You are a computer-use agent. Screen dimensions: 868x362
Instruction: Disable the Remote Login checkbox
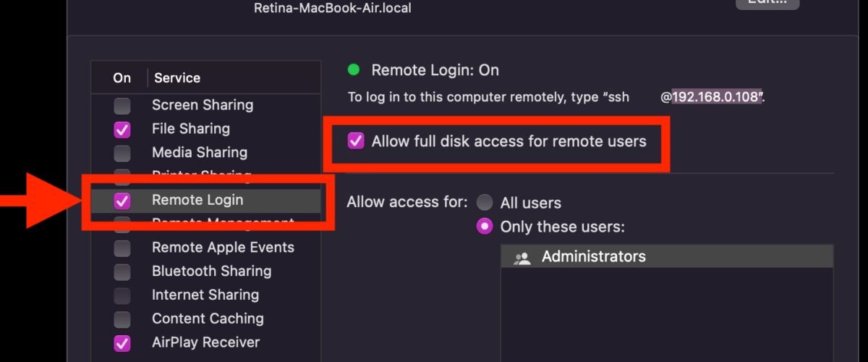122,201
